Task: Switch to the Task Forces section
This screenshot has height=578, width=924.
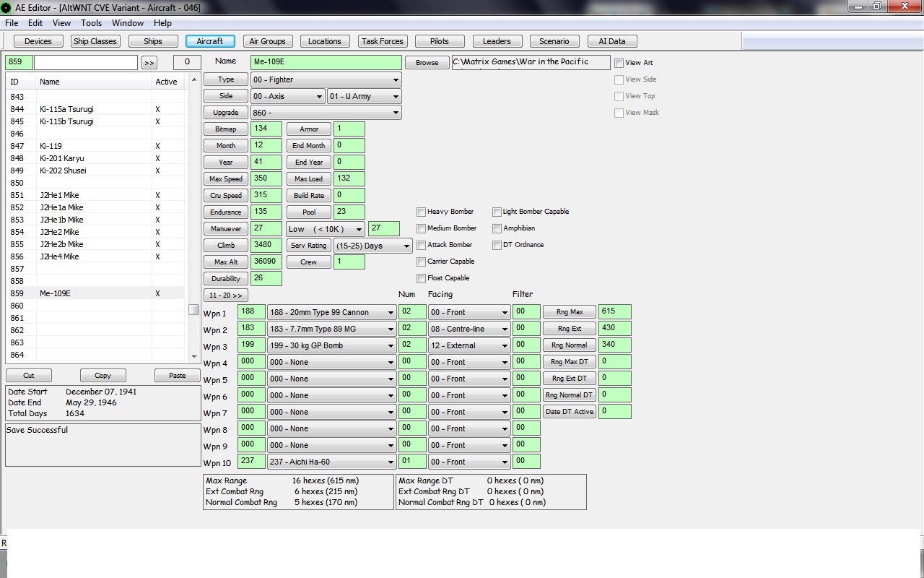Action: pos(383,41)
